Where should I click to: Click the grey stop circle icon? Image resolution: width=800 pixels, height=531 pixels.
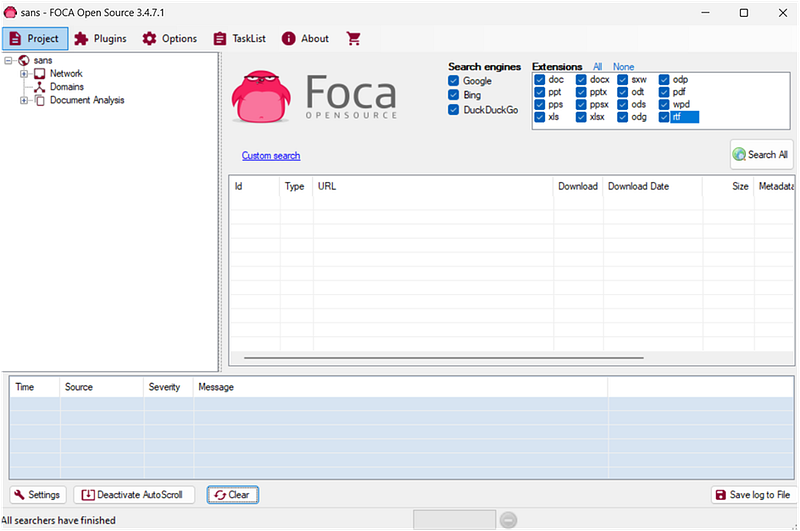[508, 520]
